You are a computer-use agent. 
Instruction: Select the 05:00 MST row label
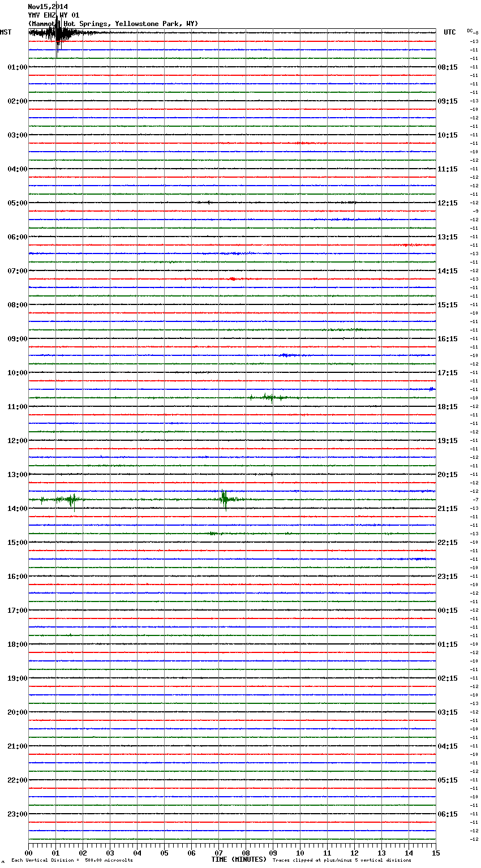[x=18, y=203]
